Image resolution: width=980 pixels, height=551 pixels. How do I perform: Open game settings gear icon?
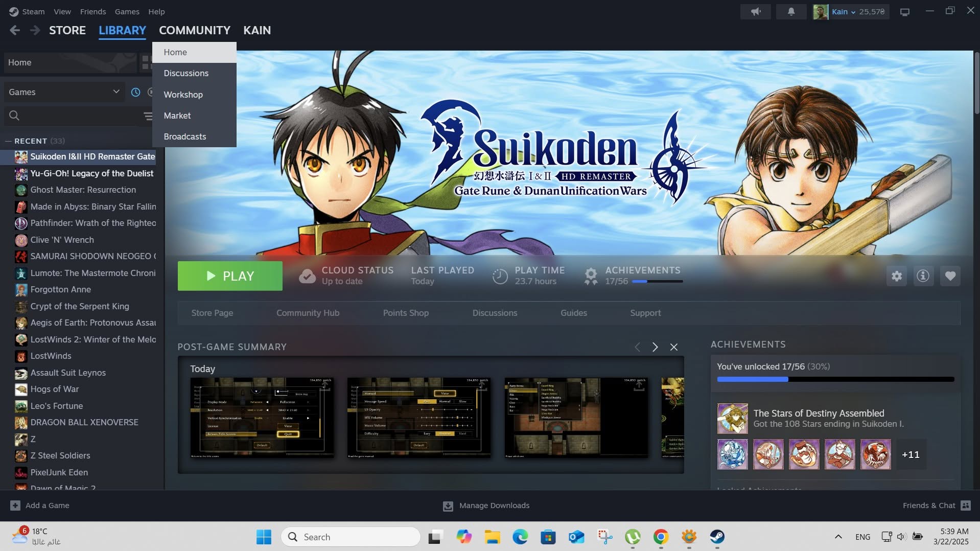(x=897, y=276)
